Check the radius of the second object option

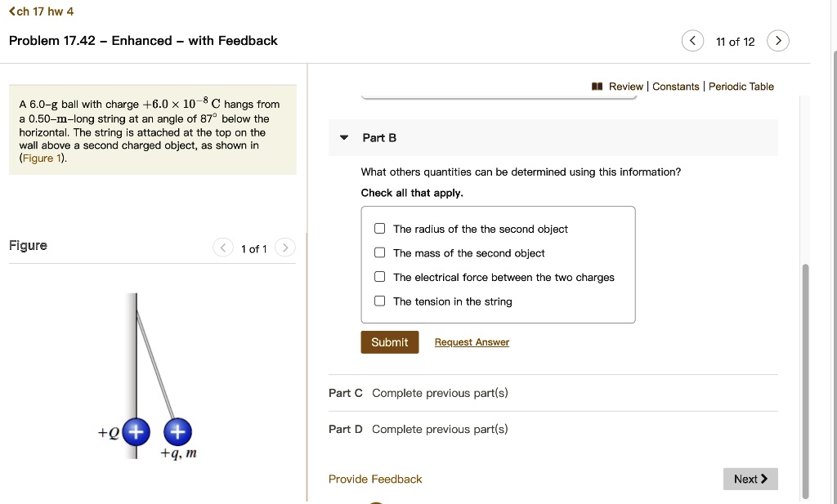point(379,229)
